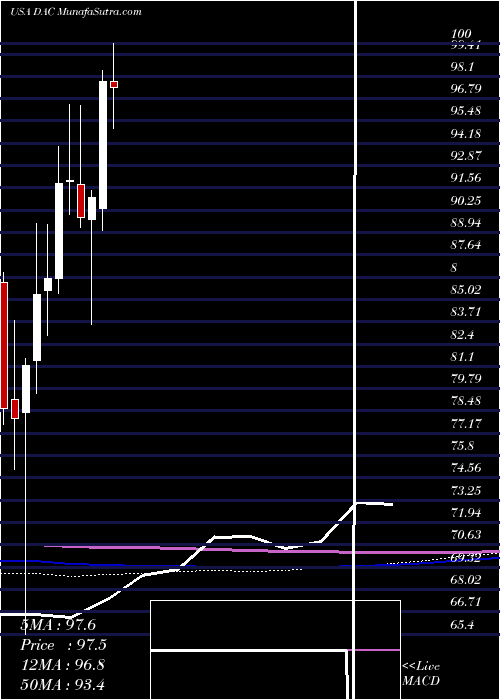This screenshot has width=500, height=700.
Task: Click the 78.48 price axis label
Action: pos(466,401)
